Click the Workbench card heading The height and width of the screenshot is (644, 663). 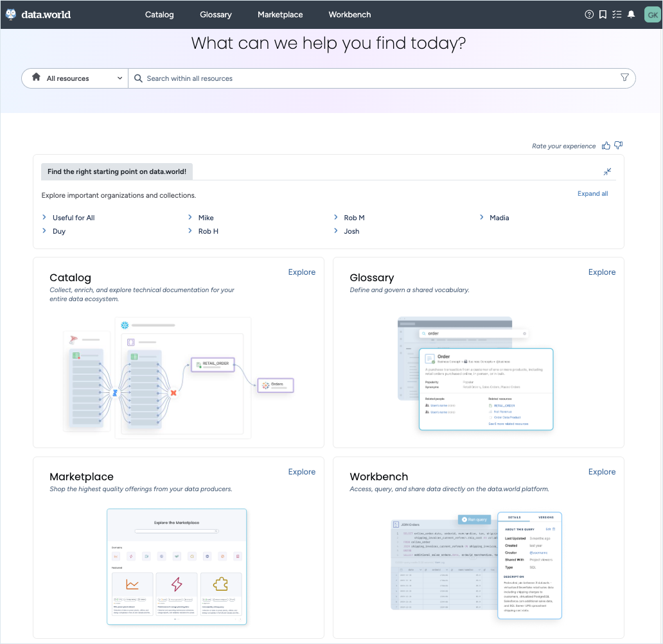379,476
